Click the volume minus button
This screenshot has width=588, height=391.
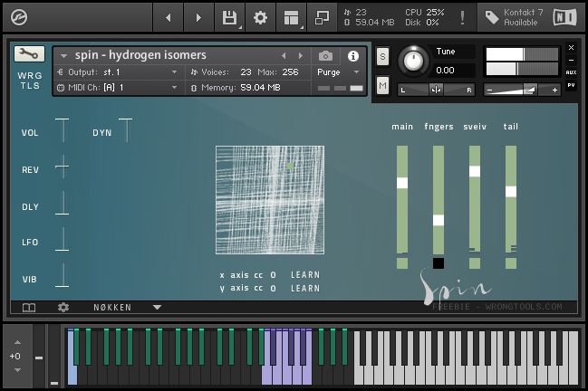point(489,90)
